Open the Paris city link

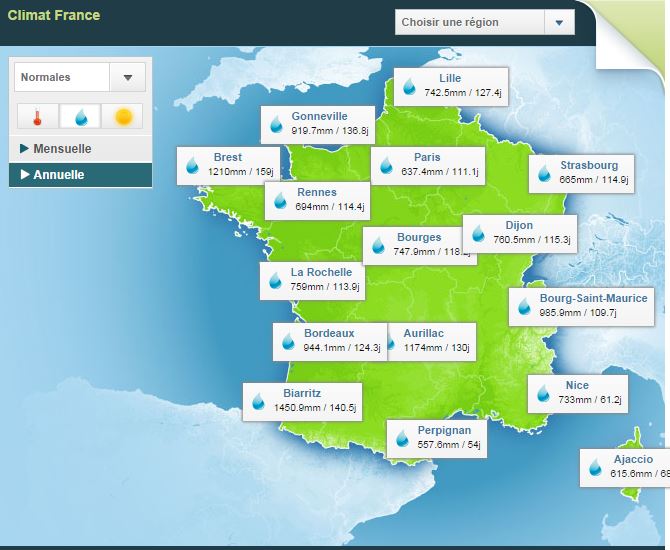coord(427,157)
